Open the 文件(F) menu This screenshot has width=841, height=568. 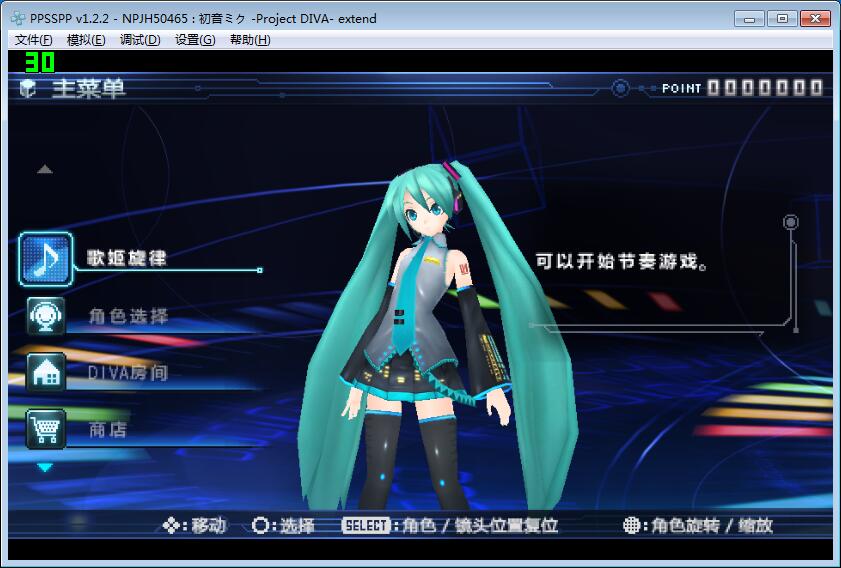click(x=34, y=40)
